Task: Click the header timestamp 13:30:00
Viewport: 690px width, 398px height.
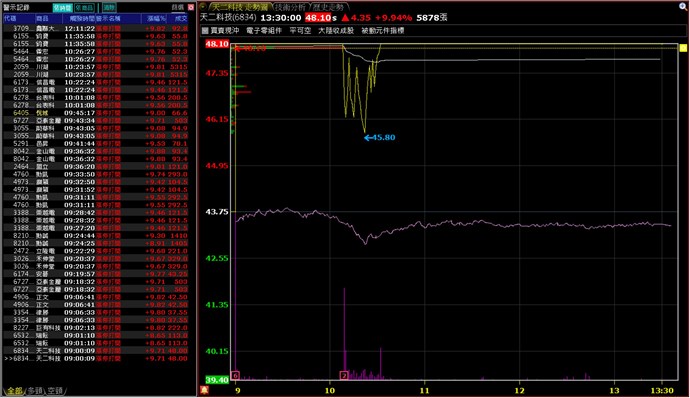Action: pyautogui.click(x=281, y=18)
